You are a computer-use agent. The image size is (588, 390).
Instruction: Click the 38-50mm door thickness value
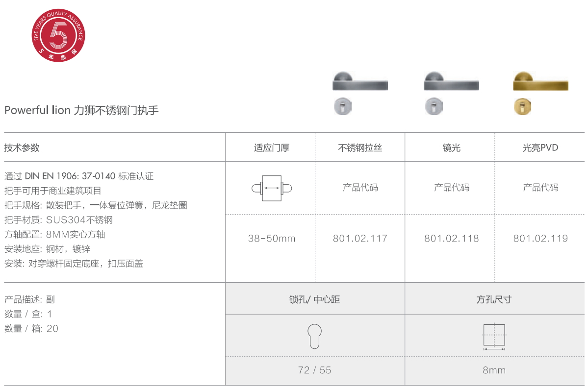(271, 239)
